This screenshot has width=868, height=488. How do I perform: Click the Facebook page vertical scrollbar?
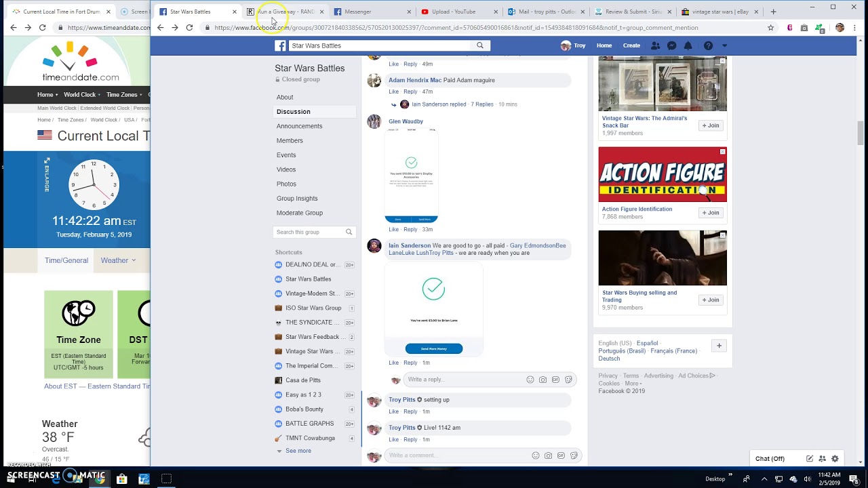[x=861, y=133]
